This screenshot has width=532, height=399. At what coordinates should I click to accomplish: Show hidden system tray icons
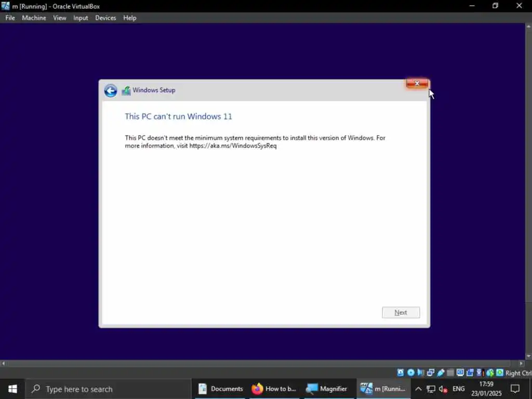418,389
